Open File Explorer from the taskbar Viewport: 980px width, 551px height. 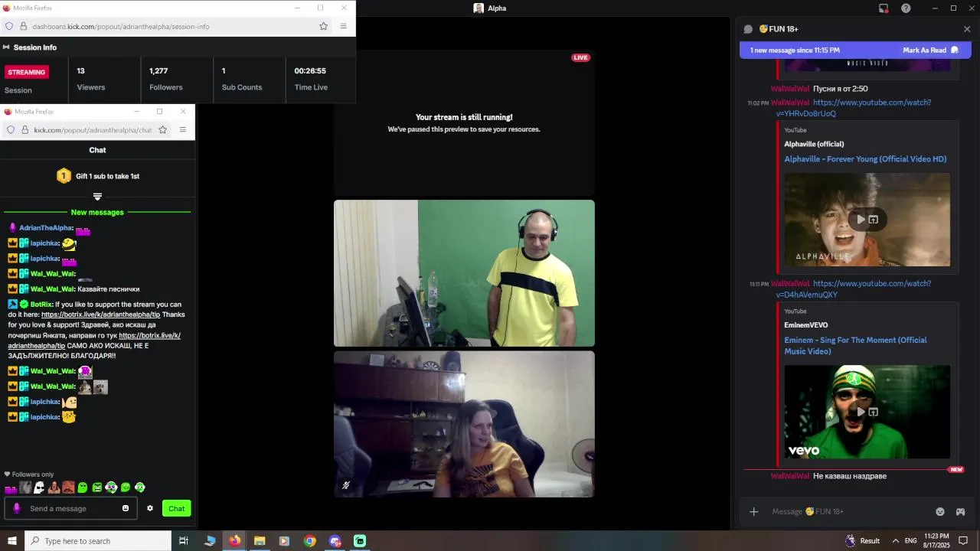click(260, 541)
